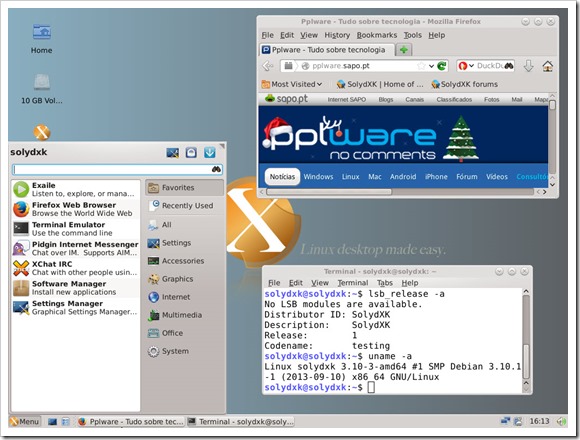Open the Fórum link on Pplware
The image size is (580, 440).
[x=466, y=177]
